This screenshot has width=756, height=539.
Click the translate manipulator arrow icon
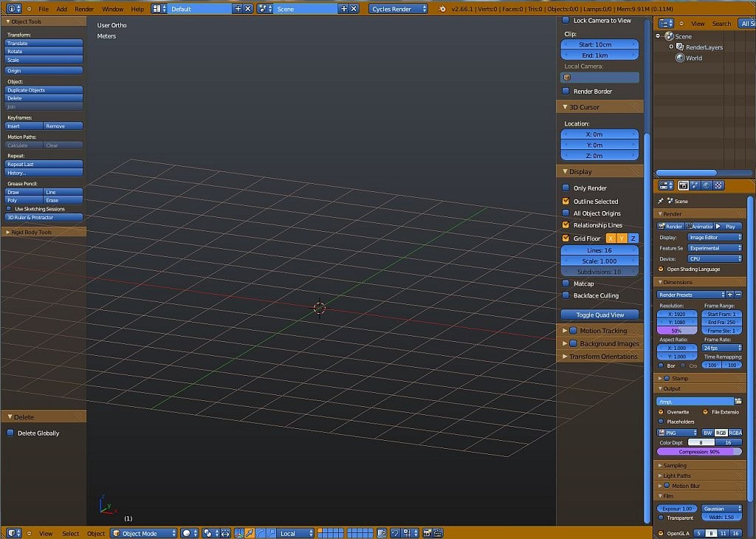click(x=250, y=533)
